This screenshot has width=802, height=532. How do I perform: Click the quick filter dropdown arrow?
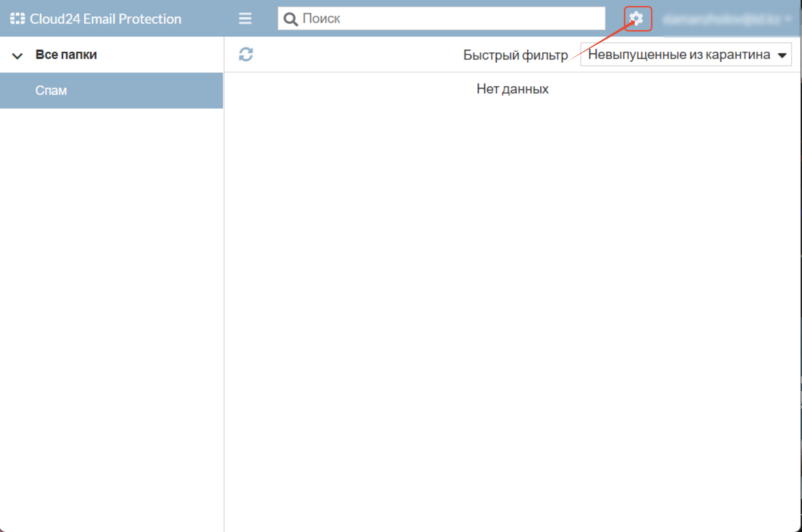[x=782, y=55]
